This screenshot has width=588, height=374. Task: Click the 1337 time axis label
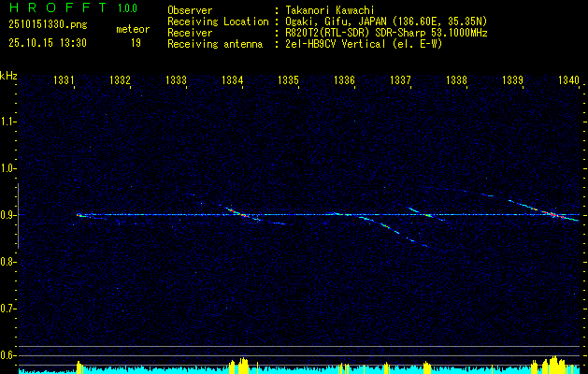point(400,79)
